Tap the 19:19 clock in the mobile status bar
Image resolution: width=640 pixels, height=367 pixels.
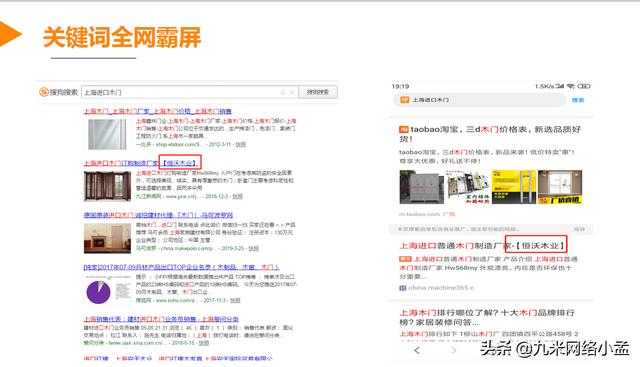pos(400,86)
